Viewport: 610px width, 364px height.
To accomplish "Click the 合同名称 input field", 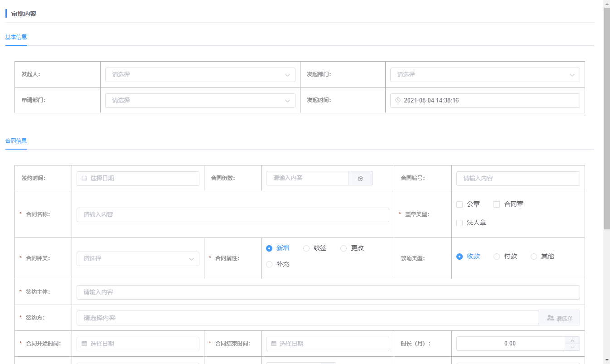I will (x=233, y=215).
